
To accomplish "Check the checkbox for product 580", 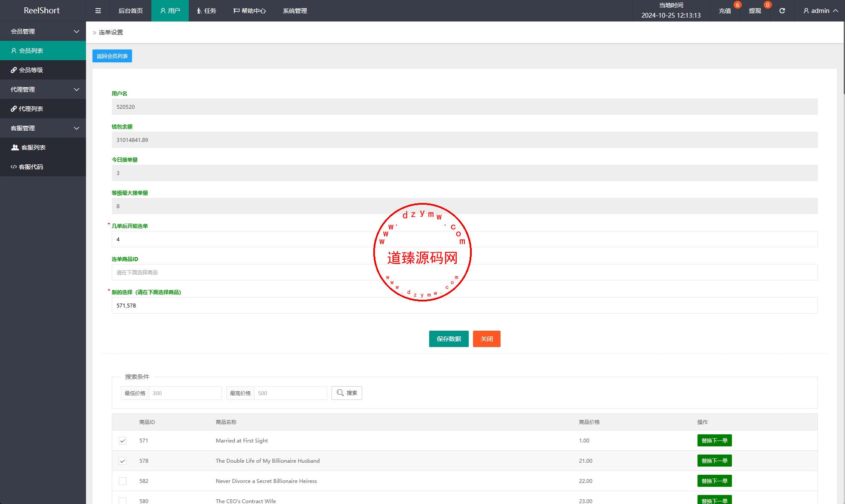I will (x=123, y=501).
